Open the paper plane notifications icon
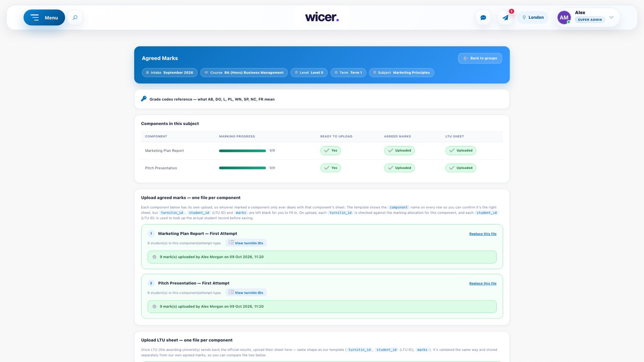This screenshot has width=644, height=362. point(506,18)
